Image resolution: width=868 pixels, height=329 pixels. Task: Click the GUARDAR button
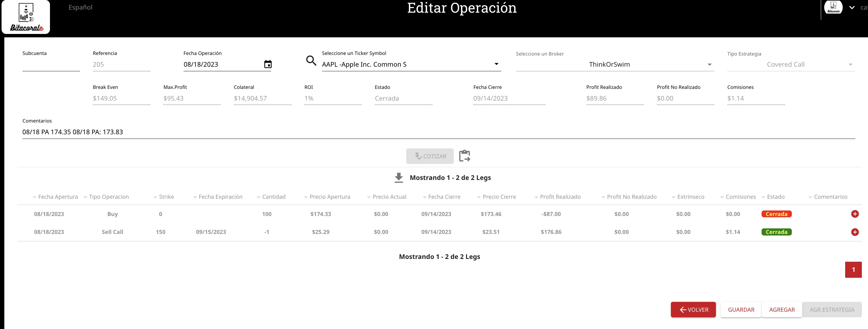point(741,310)
